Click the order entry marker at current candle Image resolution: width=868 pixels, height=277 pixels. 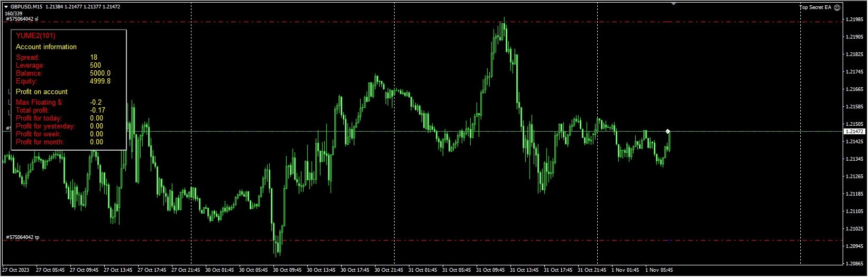(668, 131)
